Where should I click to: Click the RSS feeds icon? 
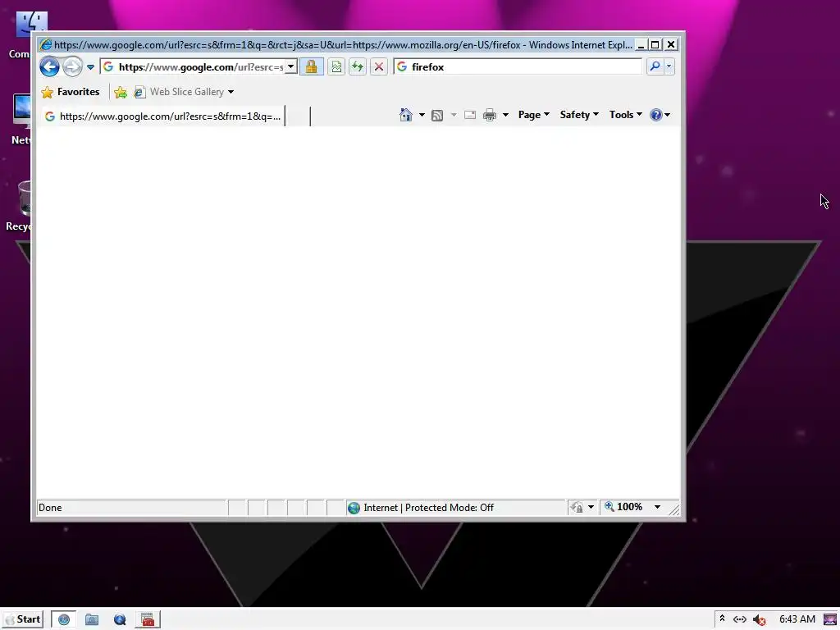(437, 115)
